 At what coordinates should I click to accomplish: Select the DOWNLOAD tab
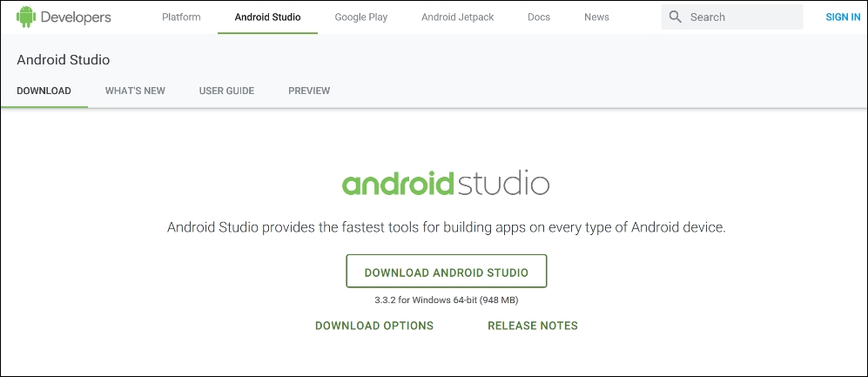44,91
